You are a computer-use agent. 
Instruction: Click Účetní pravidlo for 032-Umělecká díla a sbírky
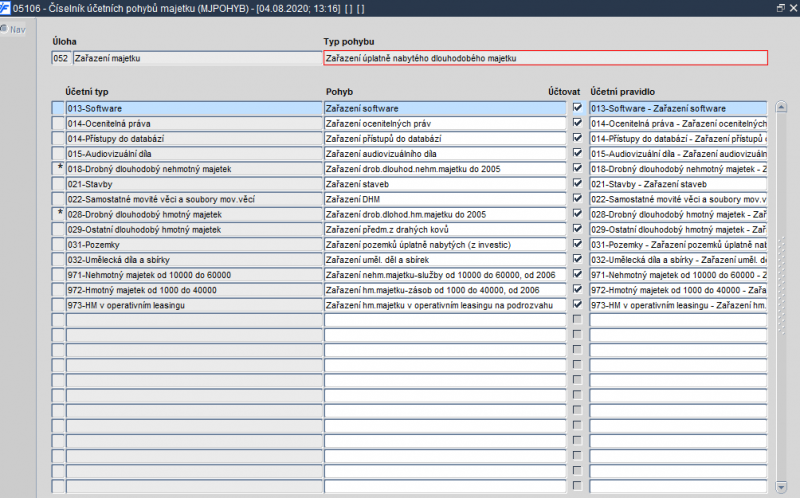[678, 260]
